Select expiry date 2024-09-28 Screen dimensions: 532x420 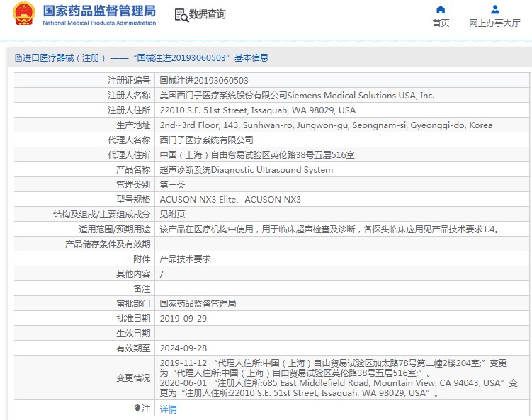tap(183, 348)
